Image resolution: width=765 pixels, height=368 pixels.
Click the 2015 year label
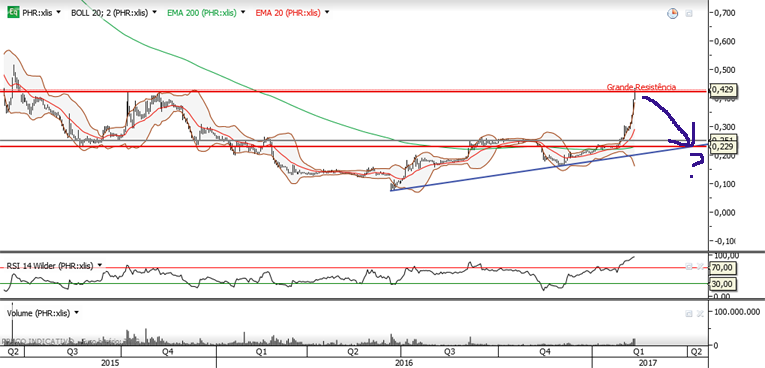[x=110, y=363]
